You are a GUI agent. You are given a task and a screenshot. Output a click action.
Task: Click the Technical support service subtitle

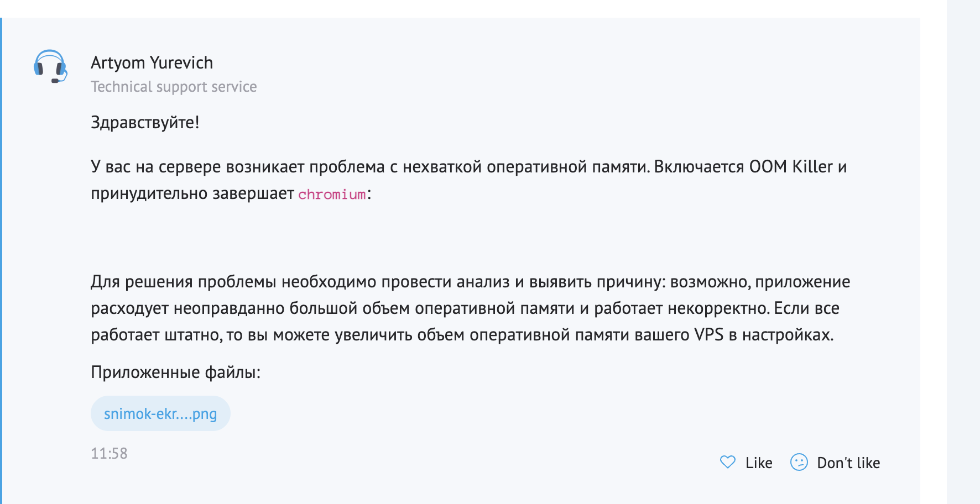click(174, 87)
